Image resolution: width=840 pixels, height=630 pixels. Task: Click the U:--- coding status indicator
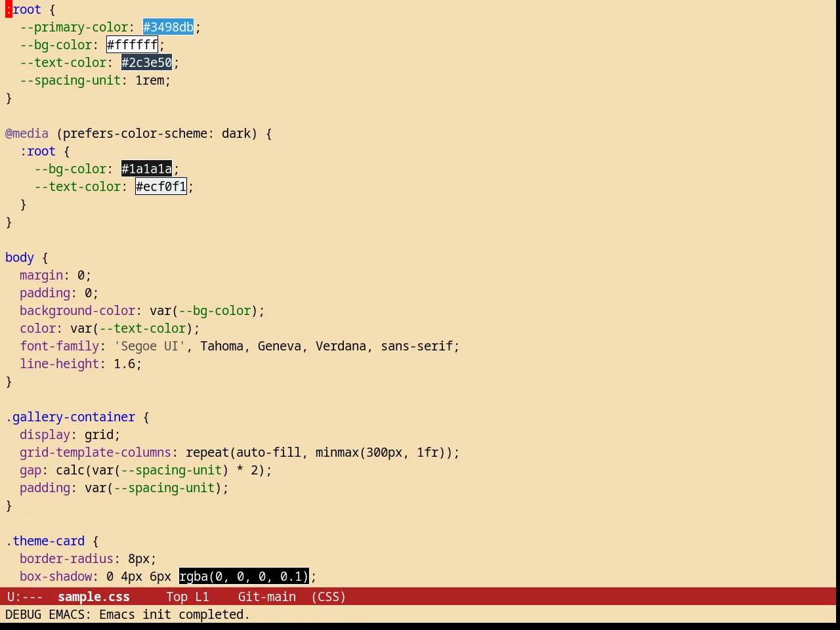pyautogui.click(x=25, y=597)
